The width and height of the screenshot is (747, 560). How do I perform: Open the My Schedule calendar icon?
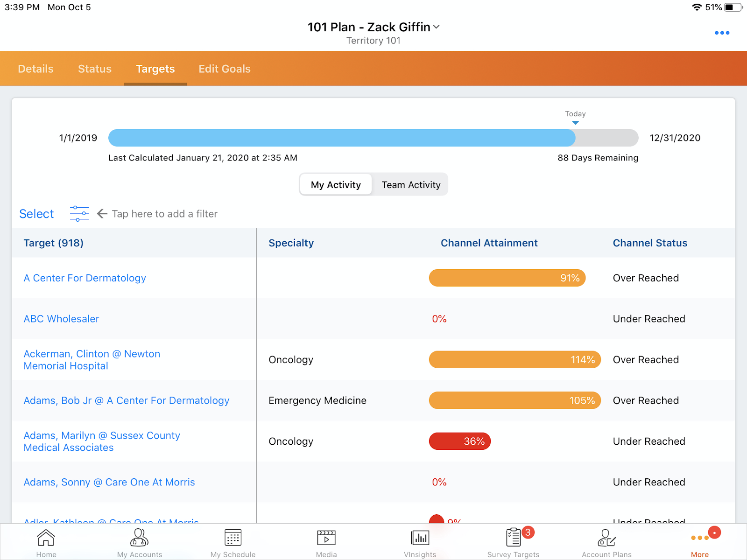coord(233,542)
